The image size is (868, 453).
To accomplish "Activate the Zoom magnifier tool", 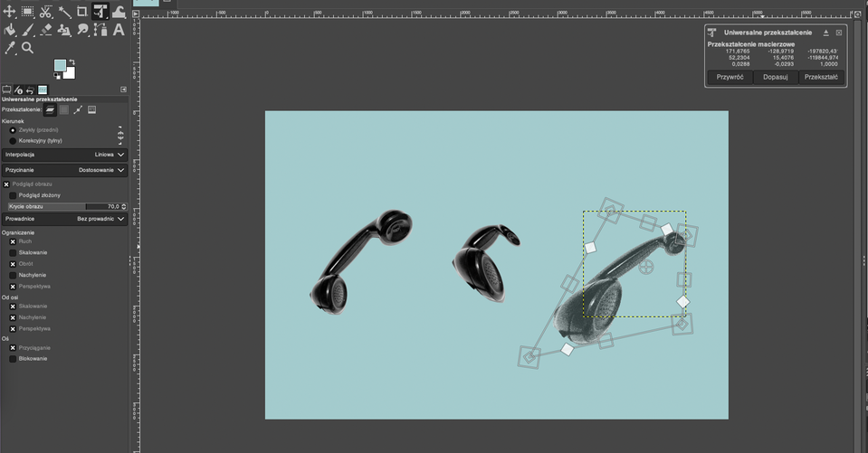I will (28, 48).
